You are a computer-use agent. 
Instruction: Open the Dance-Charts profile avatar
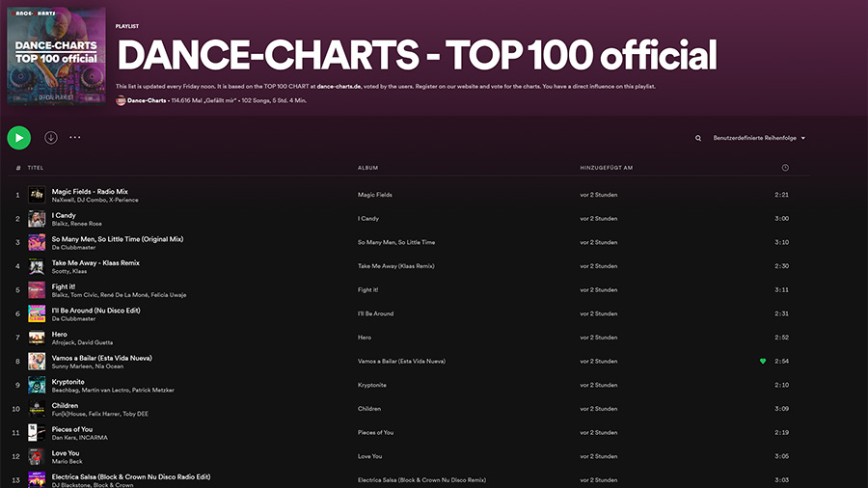pos(121,100)
